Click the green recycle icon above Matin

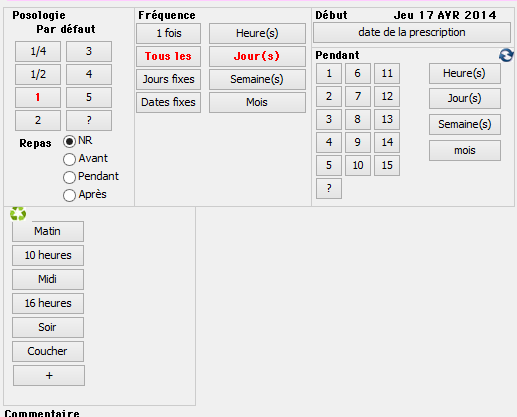click(x=18, y=214)
